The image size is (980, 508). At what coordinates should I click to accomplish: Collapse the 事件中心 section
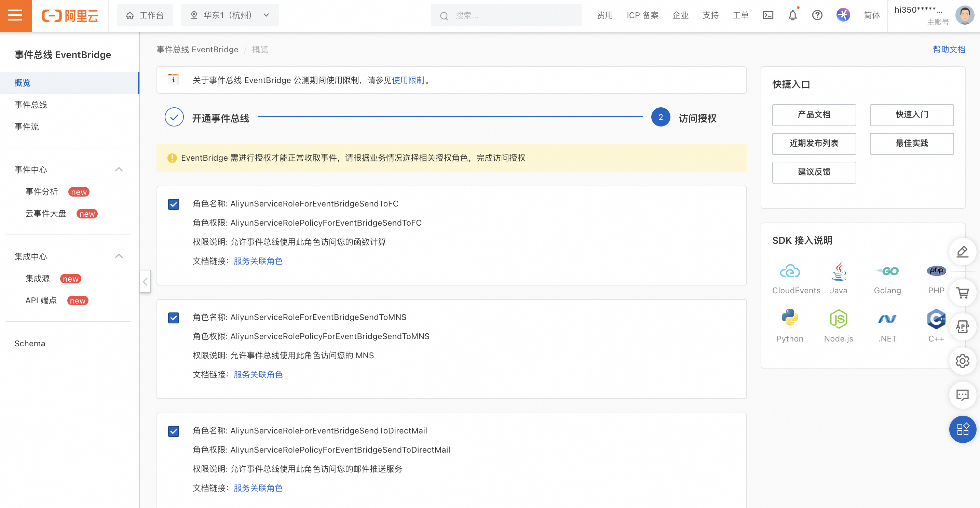[119, 169]
